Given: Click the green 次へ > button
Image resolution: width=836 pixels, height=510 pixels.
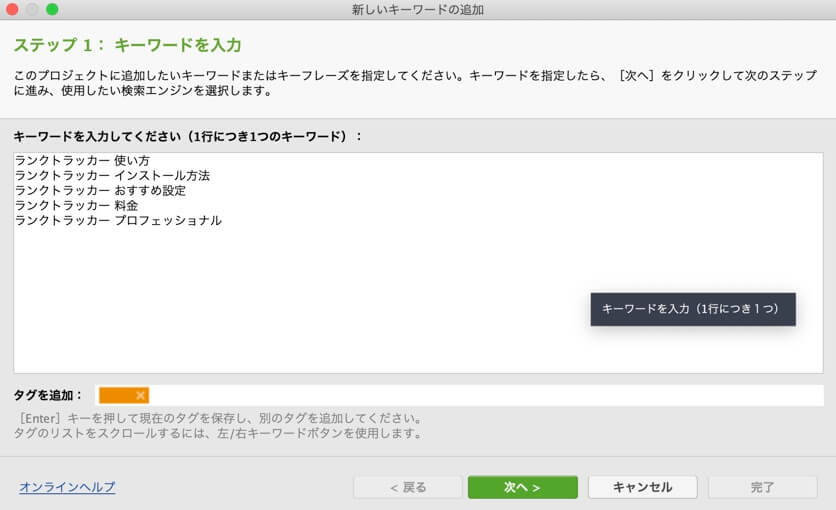Looking at the screenshot, I should pyautogui.click(x=522, y=487).
